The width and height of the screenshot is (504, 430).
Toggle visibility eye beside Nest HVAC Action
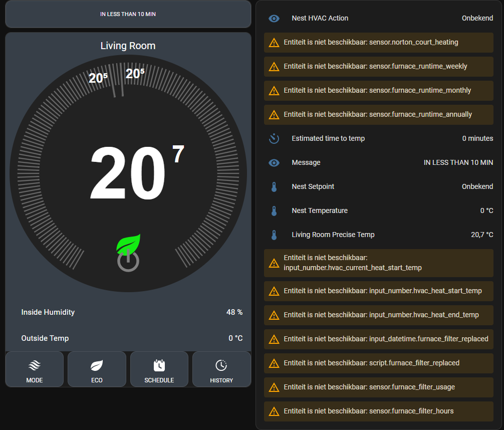tap(274, 18)
